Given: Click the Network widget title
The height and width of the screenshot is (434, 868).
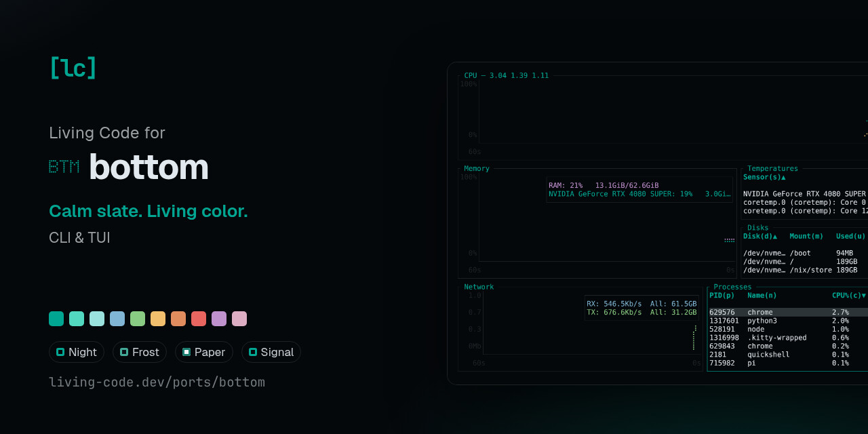Looking at the screenshot, I should [x=479, y=287].
